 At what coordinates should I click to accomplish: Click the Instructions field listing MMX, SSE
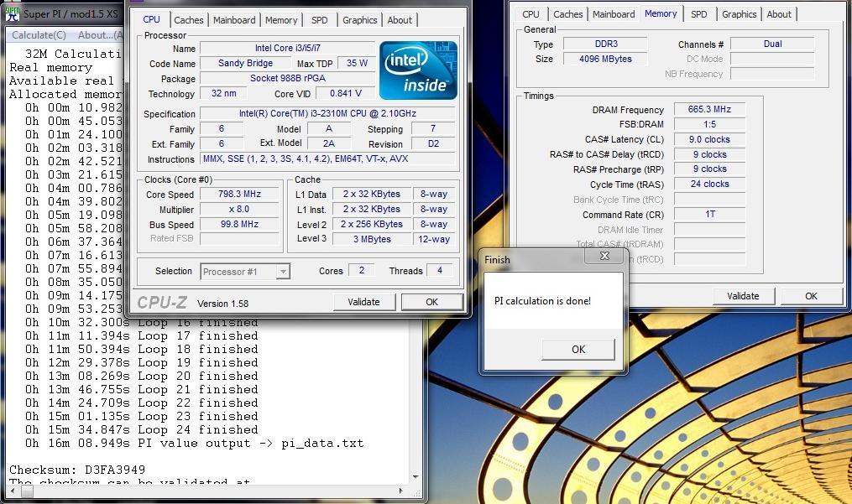click(x=327, y=158)
